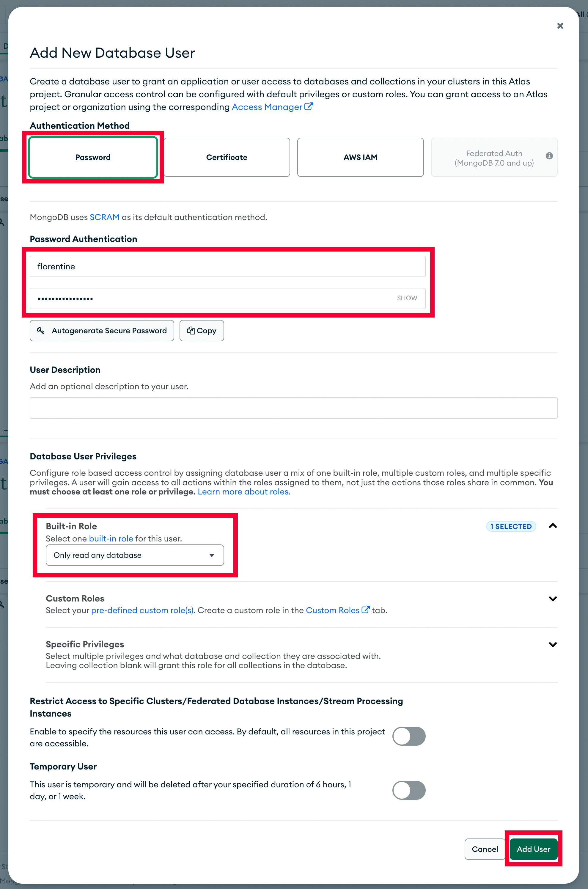
Task: Select AWS IAM authentication method
Action: click(360, 157)
